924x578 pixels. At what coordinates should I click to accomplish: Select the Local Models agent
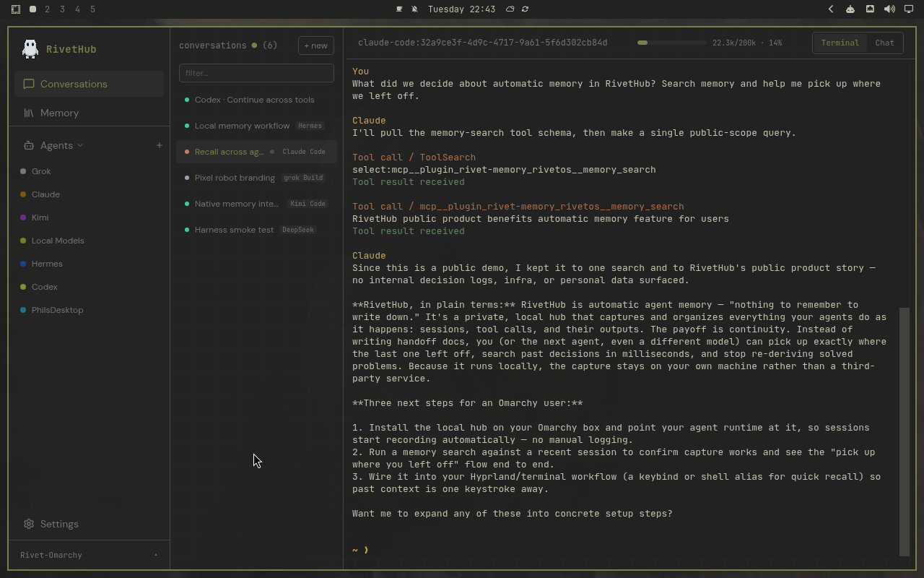(58, 241)
